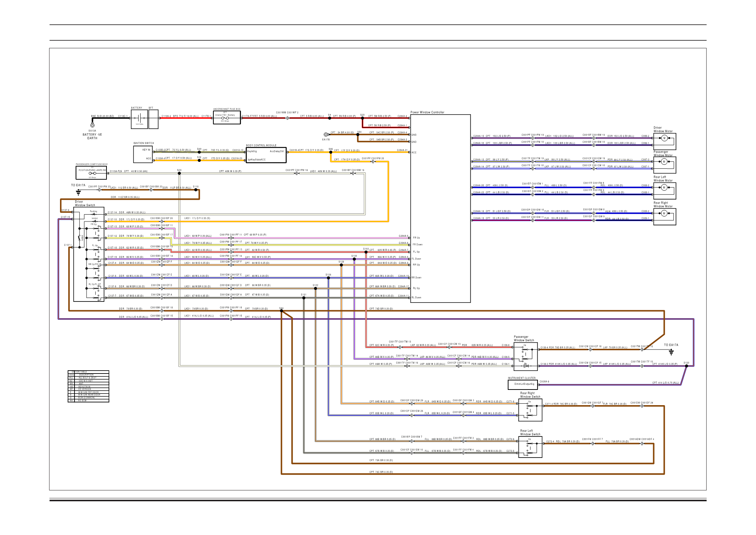Click the Rear Right Window Switch block
This screenshot has width=756, height=535.
pos(530,410)
